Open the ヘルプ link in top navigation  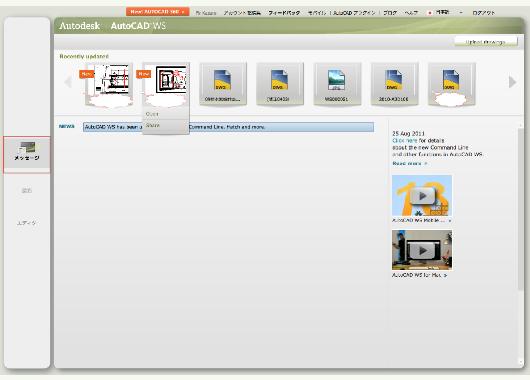pyautogui.click(x=411, y=13)
